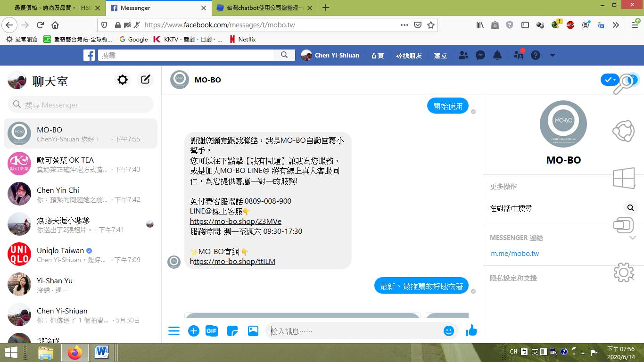644x362 pixels.
Task: Collapse the MESSENGER 連結 section
Action: pyautogui.click(x=633, y=238)
